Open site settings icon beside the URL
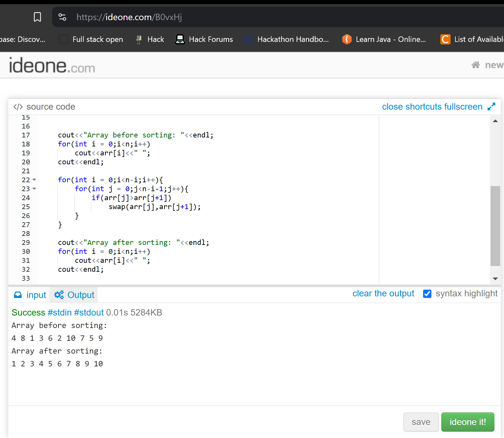 point(62,17)
